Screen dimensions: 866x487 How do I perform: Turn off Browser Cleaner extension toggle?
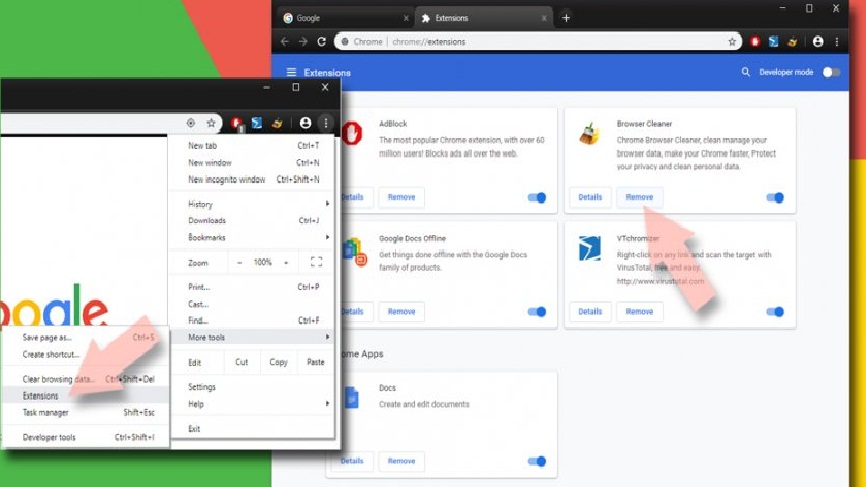pyautogui.click(x=775, y=197)
